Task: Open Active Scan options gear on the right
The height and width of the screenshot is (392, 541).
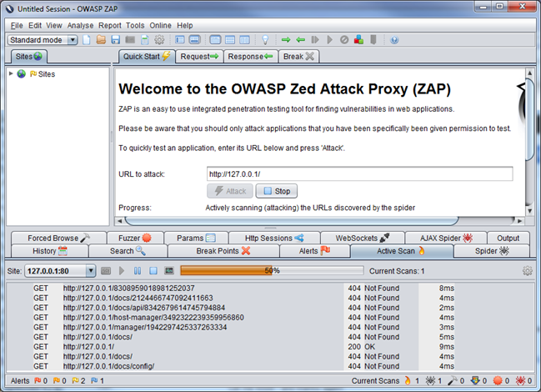Action: (x=527, y=271)
